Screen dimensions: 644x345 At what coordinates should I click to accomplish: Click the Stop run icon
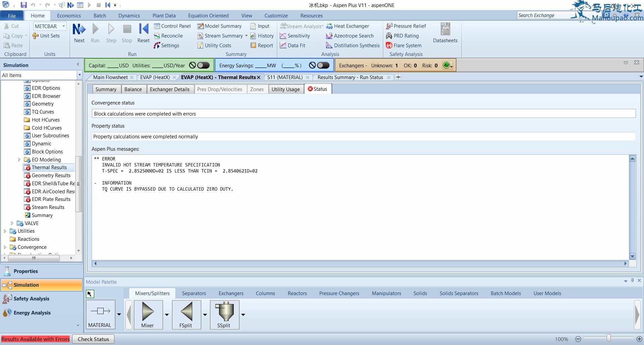click(127, 33)
